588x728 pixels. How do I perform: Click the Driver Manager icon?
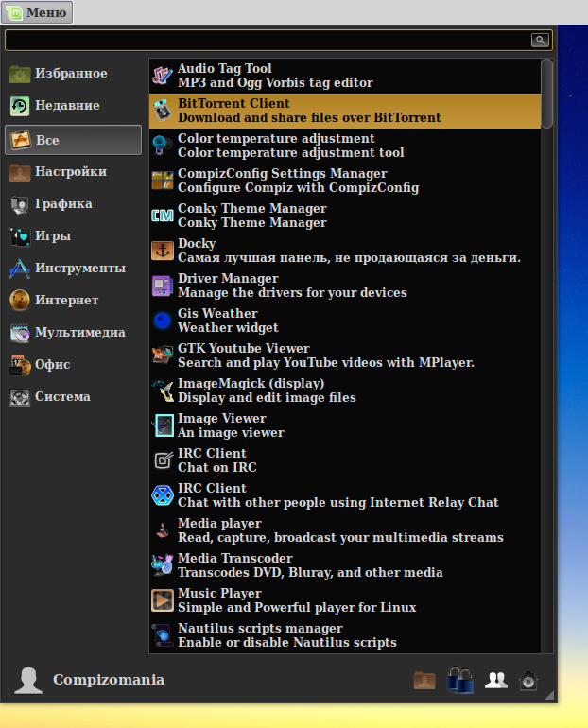point(163,286)
